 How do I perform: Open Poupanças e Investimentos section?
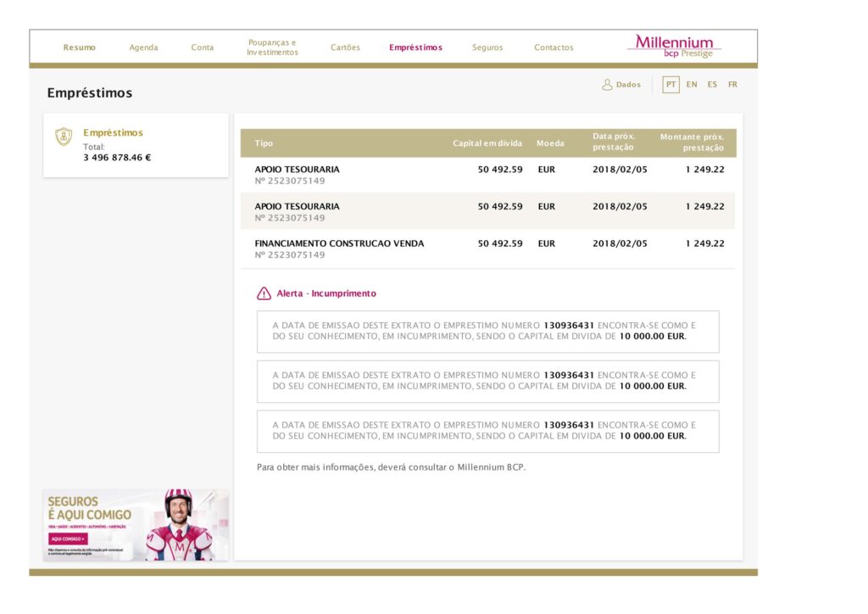[x=272, y=47]
